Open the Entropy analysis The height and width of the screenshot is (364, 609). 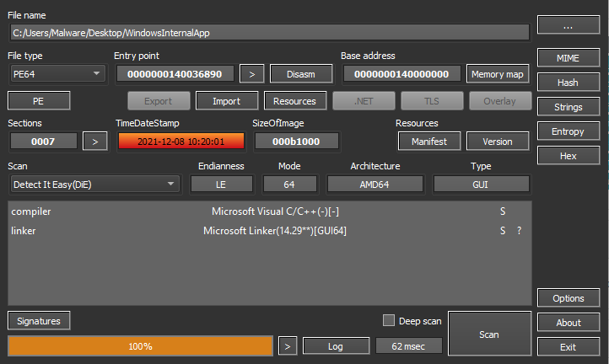pos(569,131)
